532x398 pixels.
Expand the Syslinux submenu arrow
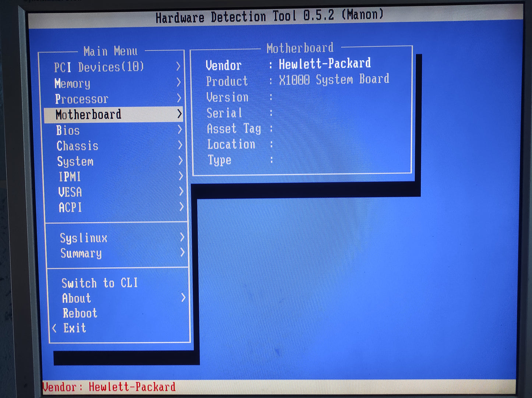[182, 237]
